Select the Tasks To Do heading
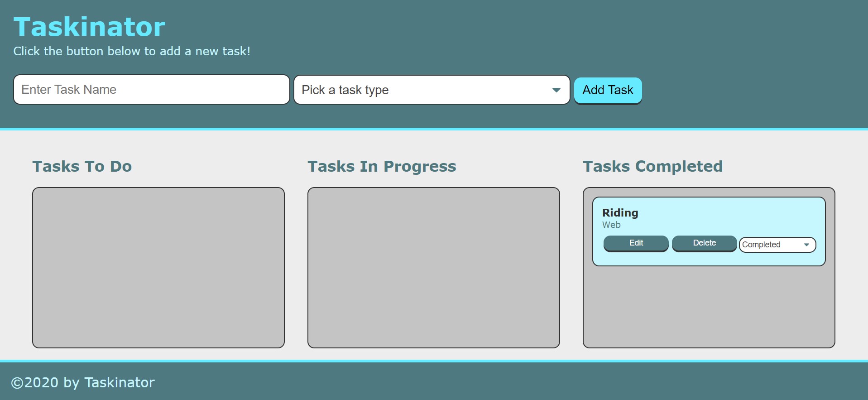 82,166
